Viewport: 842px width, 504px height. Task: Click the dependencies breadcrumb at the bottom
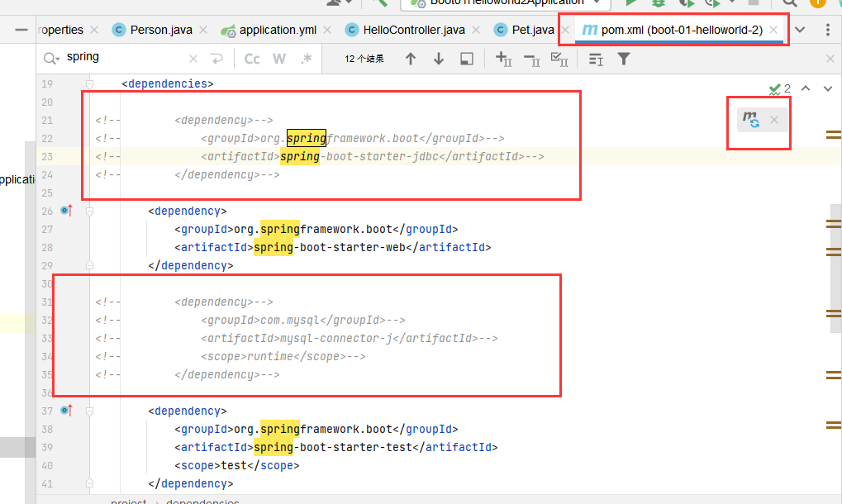pyautogui.click(x=203, y=501)
